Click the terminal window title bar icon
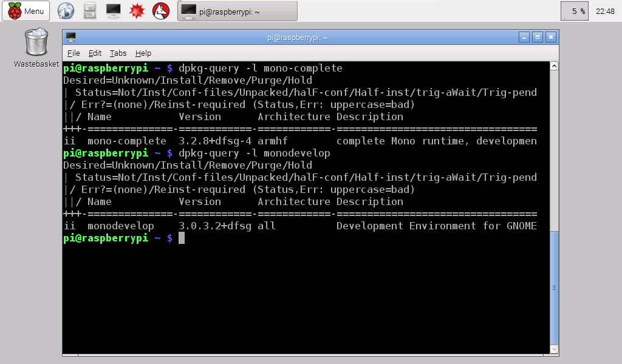622x364 pixels. click(x=71, y=37)
